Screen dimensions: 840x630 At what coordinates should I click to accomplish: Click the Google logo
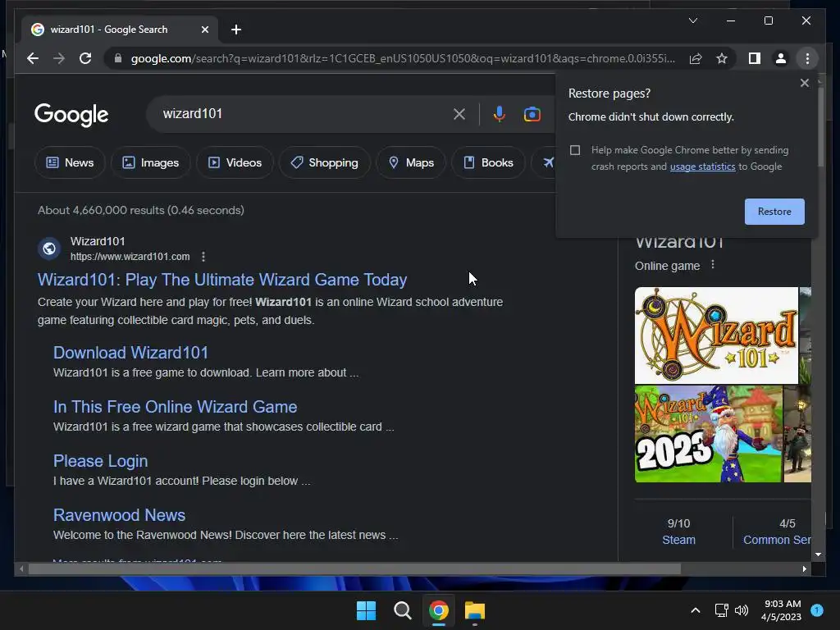[x=71, y=115]
